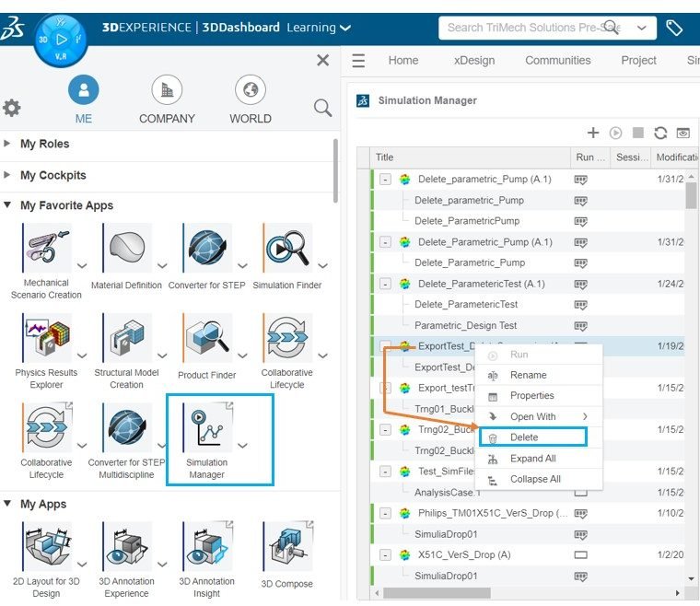This screenshot has width=700, height=606.
Task: Click the plus icon in Simulation Manager toolbar
Action: (593, 133)
